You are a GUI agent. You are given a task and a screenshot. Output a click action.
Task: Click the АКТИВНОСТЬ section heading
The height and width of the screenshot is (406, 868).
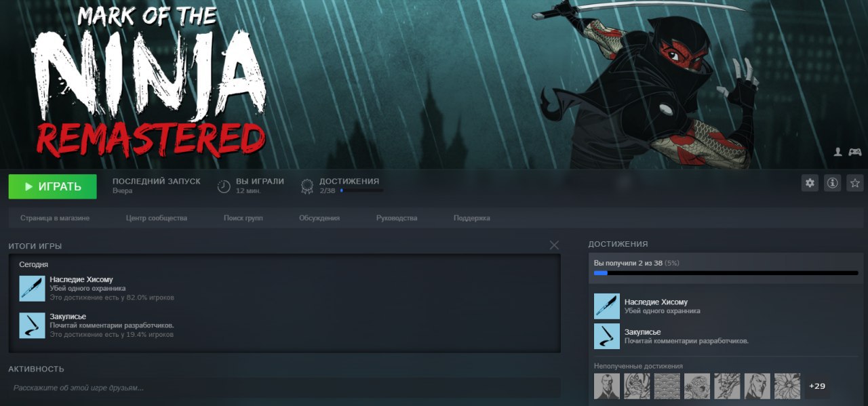(36, 369)
